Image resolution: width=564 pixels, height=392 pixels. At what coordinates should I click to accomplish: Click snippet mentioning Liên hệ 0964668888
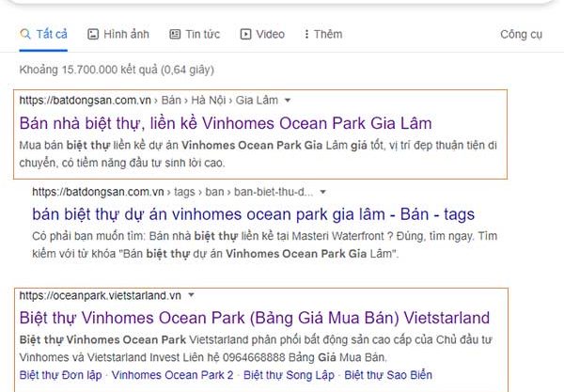click(256, 348)
